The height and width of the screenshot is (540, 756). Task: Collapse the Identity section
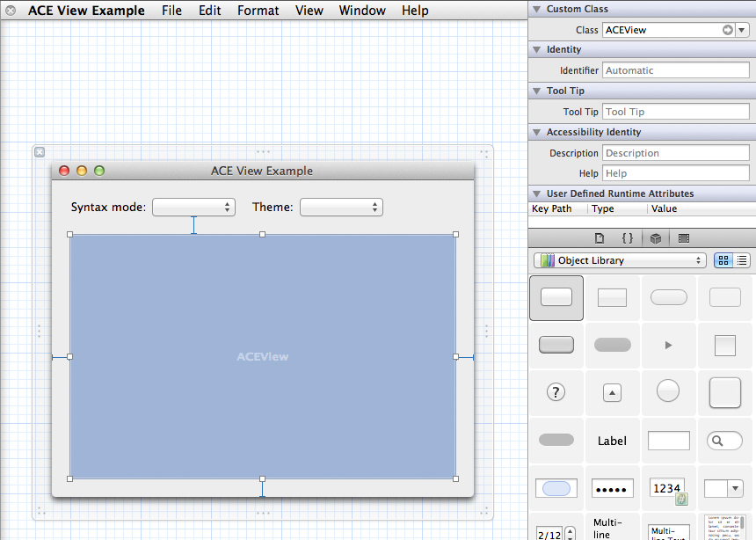click(536, 50)
